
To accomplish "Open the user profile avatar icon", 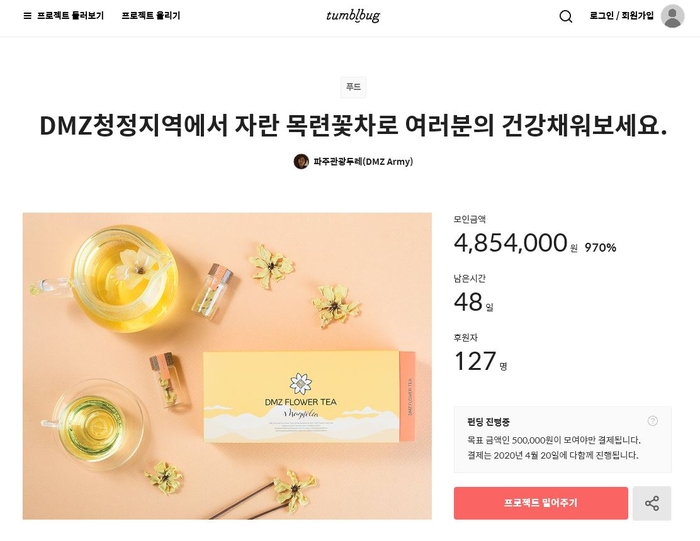I will (x=672, y=16).
